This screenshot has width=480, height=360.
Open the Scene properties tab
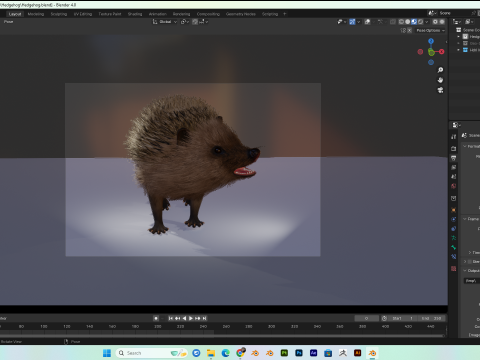pyautogui.click(x=454, y=177)
